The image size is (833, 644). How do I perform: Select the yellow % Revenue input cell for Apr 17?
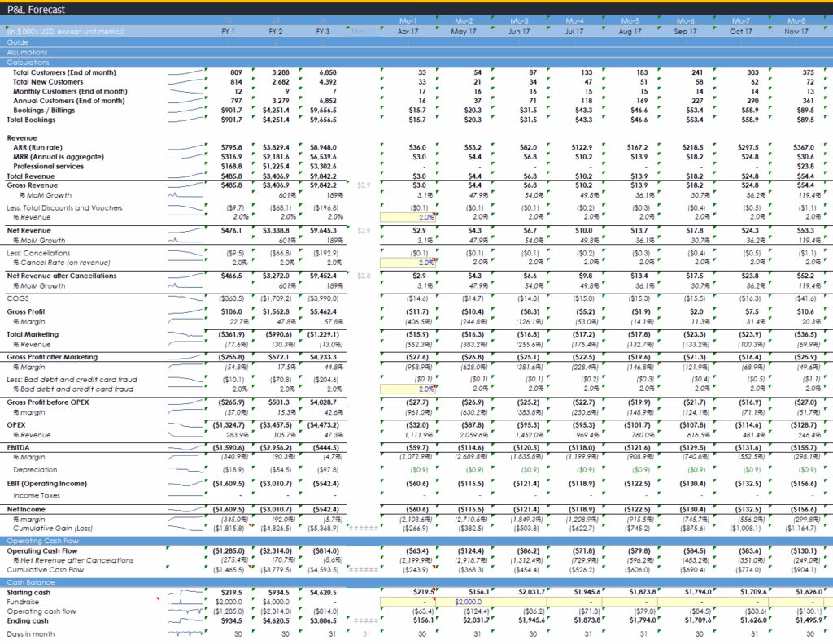pos(408,216)
